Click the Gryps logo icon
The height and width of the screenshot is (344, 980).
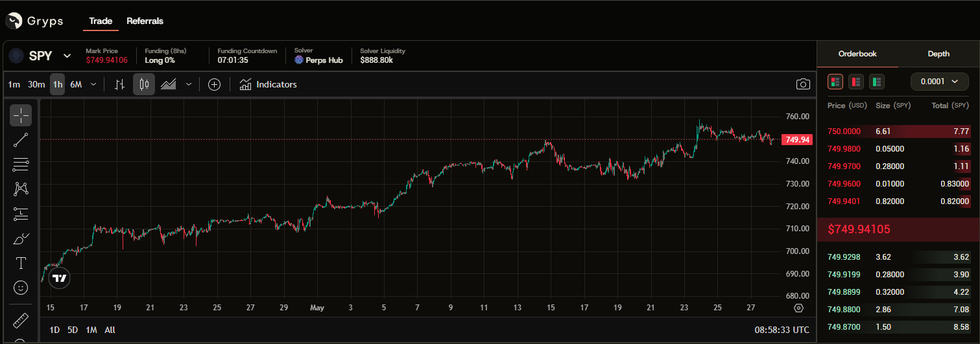14,21
